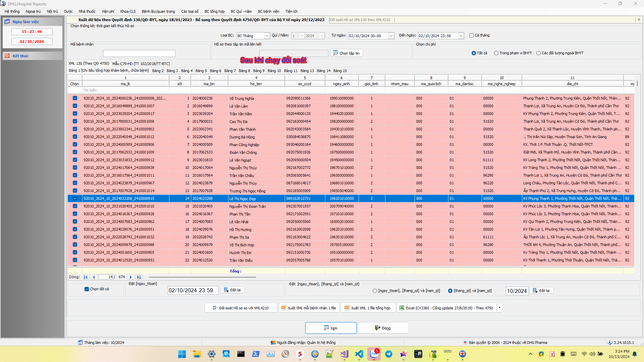The width and height of the screenshot is (644, 362).
Task: Expand the Excel export options arrow
Action: (499, 308)
